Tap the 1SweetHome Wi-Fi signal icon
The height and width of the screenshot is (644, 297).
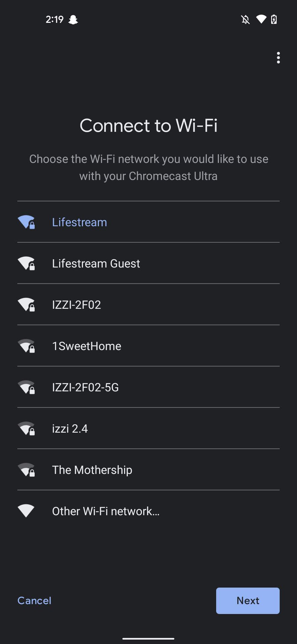[26, 346]
